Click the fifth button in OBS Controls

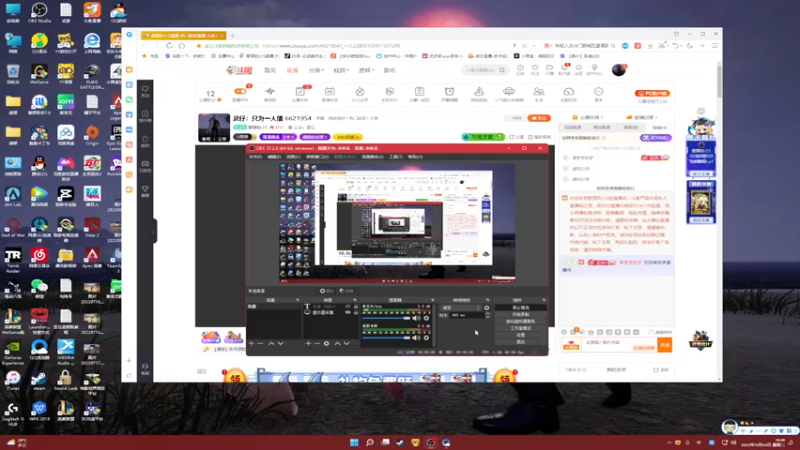(x=520, y=335)
